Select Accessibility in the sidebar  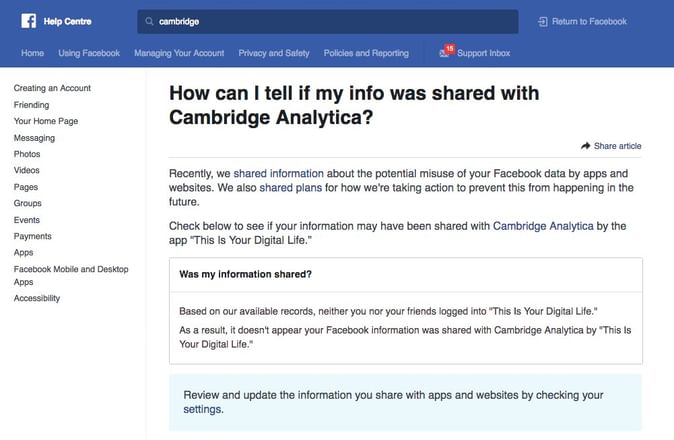[37, 298]
